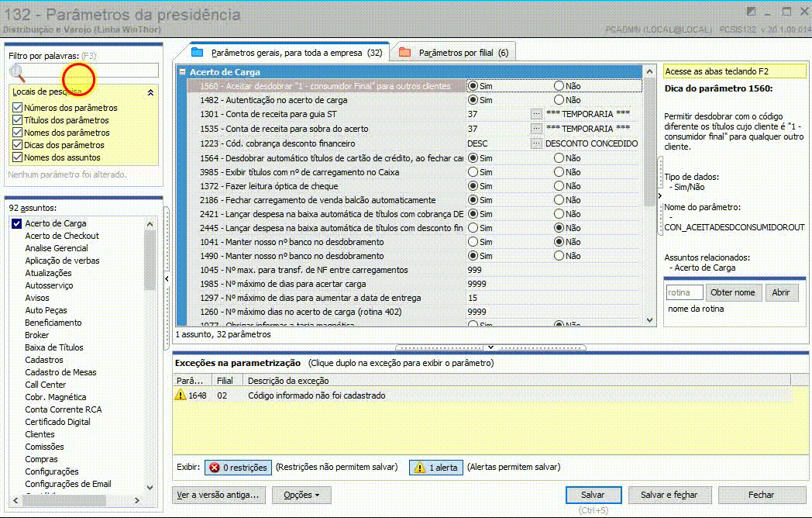Select parameter row 1297 max days delivery
This screenshot has height=518, width=812.
pyautogui.click(x=415, y=298)
